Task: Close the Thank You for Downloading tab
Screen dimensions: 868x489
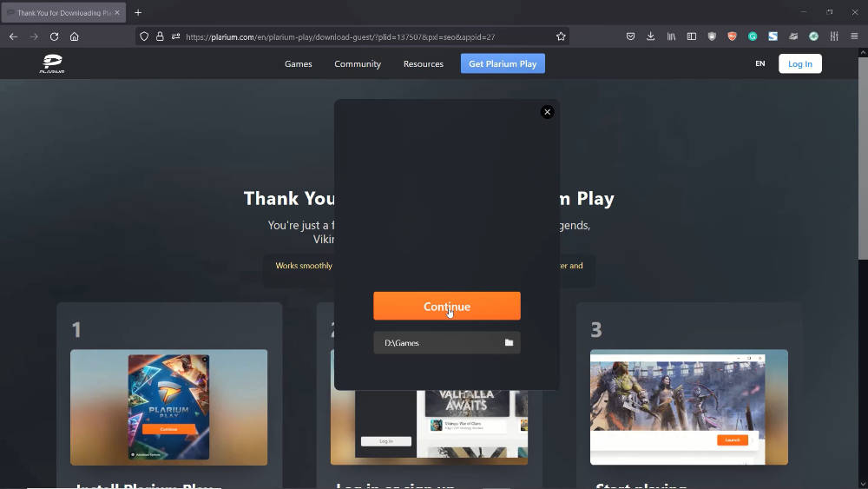Action: coord(117,12)
